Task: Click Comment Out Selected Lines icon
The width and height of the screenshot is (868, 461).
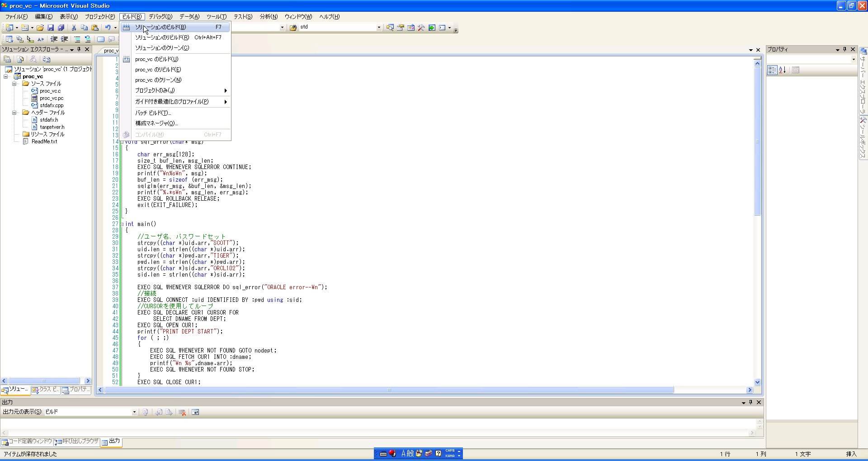Action: 77,39
